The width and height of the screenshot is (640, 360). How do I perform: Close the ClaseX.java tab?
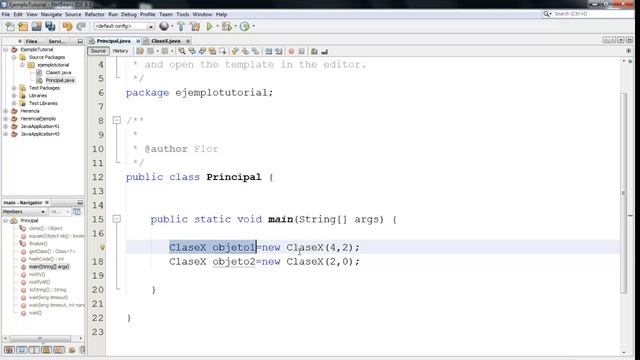188,41
